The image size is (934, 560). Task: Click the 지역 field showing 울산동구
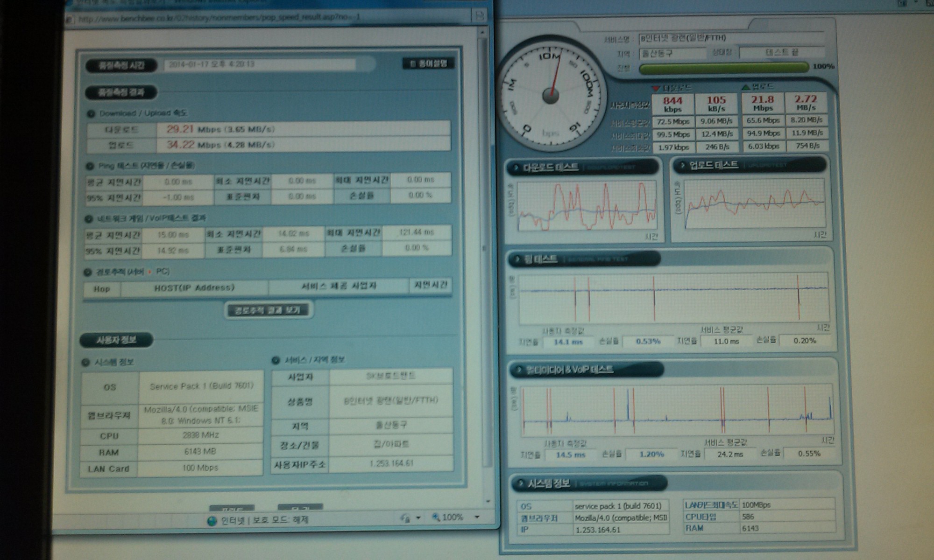pyautogui.click(x=673, y=54)
